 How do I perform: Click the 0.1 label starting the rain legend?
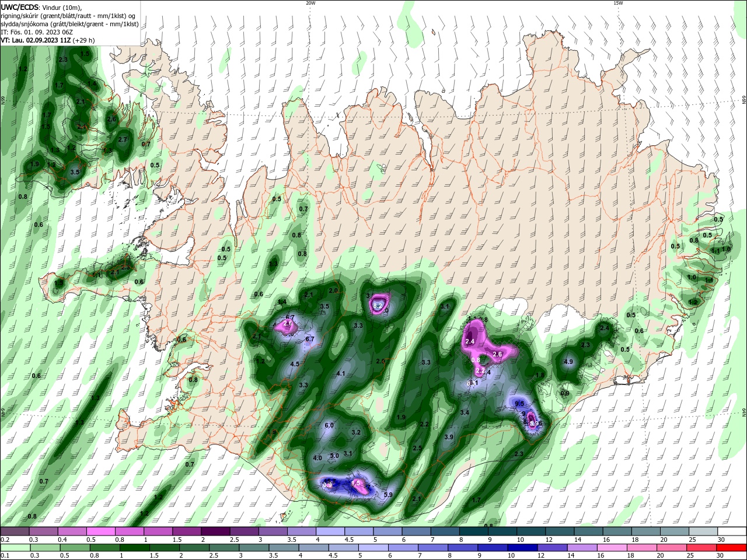tap(5, 556)
